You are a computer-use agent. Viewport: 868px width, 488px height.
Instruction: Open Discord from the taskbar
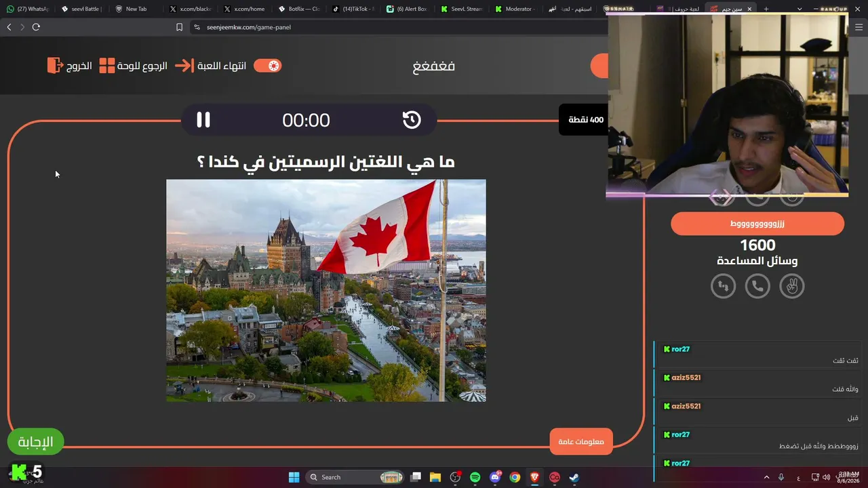point(495,477)
